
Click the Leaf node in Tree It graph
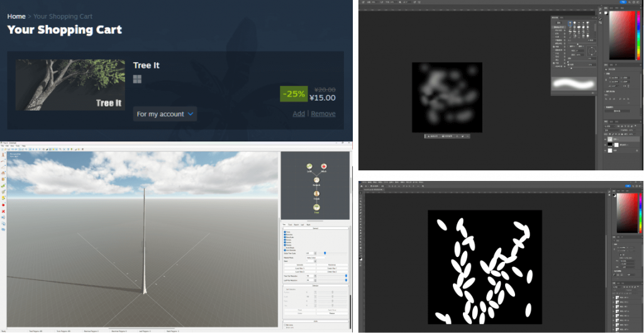(309, 166)
